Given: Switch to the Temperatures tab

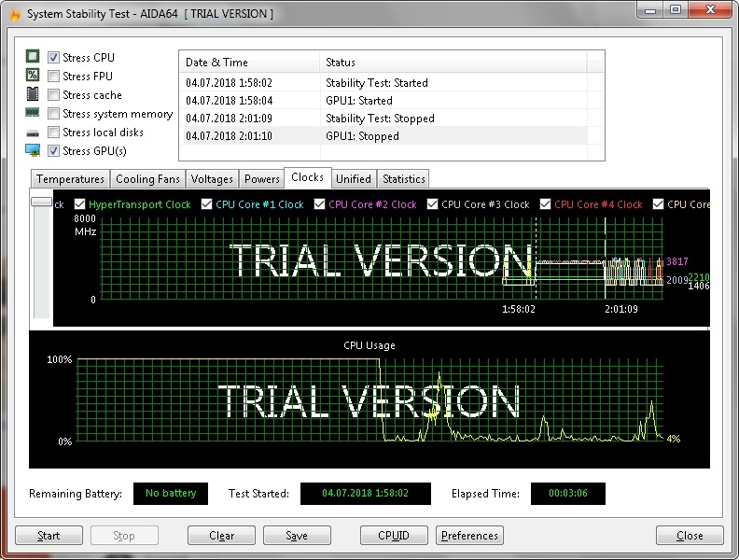Looking at the screenshot, I should click(70, 179).
